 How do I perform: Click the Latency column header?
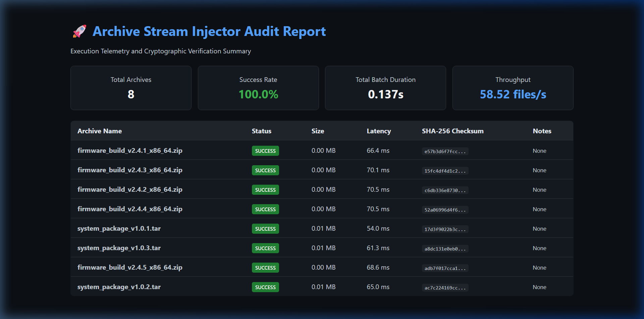(379, 131)
